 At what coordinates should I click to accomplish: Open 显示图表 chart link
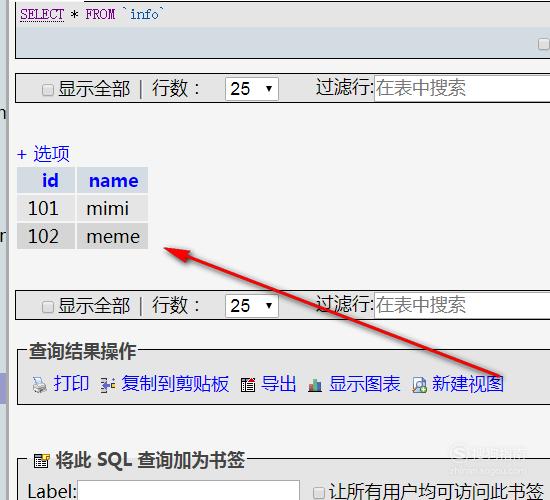click(x=365, y=383)
